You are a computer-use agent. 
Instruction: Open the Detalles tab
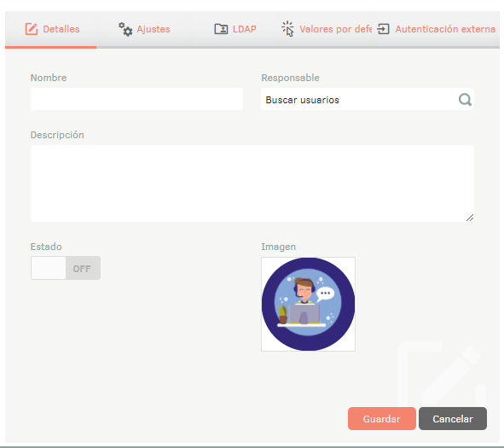pyautogui.click(x=51, y=29)
